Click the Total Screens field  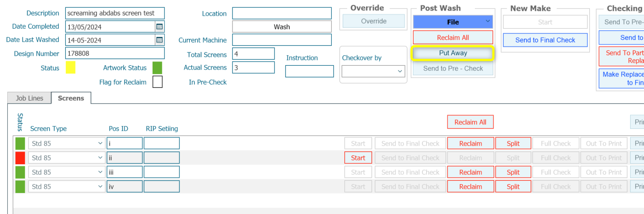[x=253, y=54]
